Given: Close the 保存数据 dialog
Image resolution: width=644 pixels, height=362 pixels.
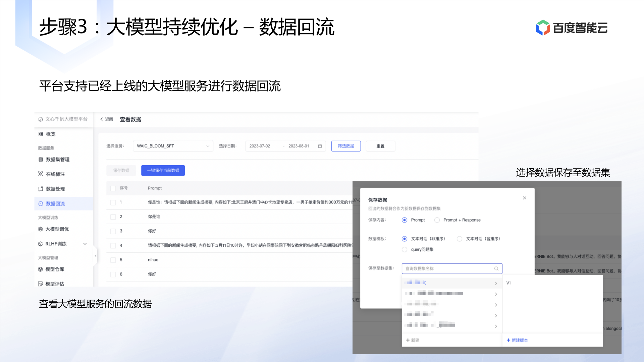Looking at the screenshot, I should 525,198.
